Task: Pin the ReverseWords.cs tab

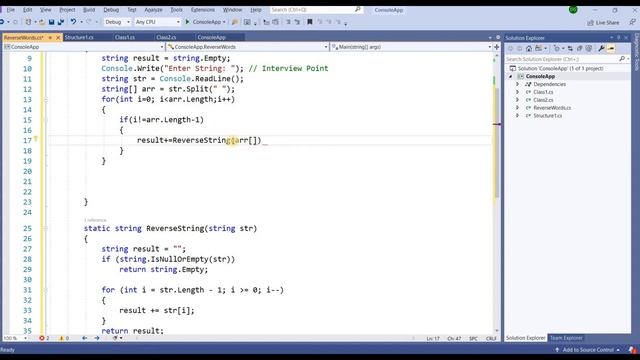Action: pyautogui.click(x=50, y=38)
